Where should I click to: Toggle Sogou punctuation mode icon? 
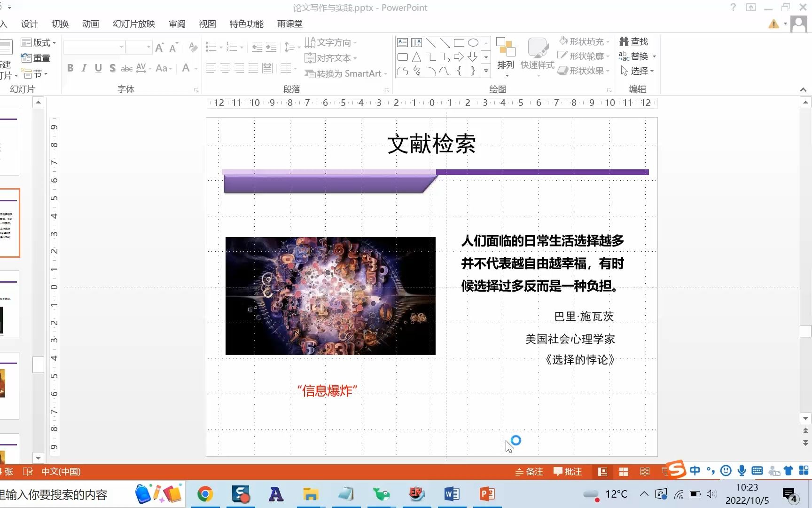coord(710,470)
